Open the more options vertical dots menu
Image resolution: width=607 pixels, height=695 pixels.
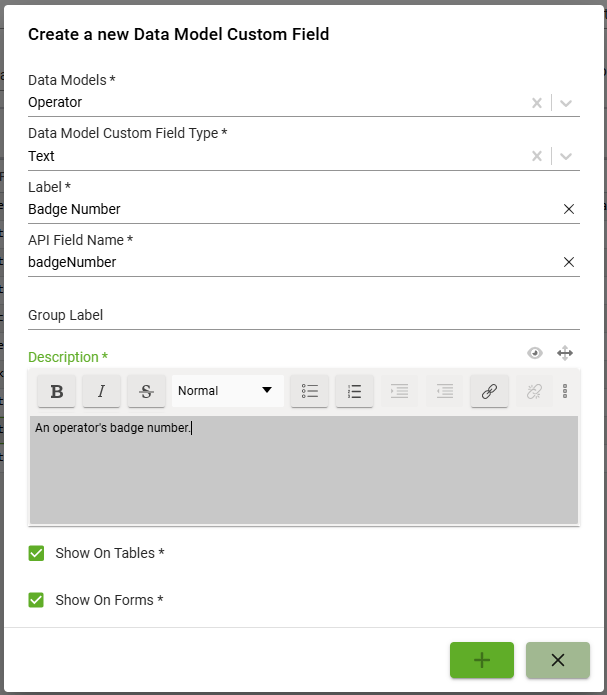(x=565, y=391)
